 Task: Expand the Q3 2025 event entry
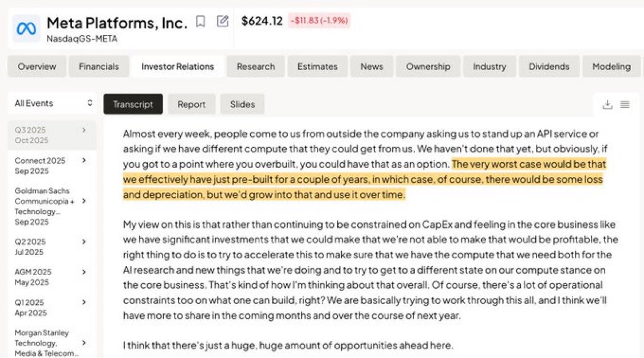[84, 130]
